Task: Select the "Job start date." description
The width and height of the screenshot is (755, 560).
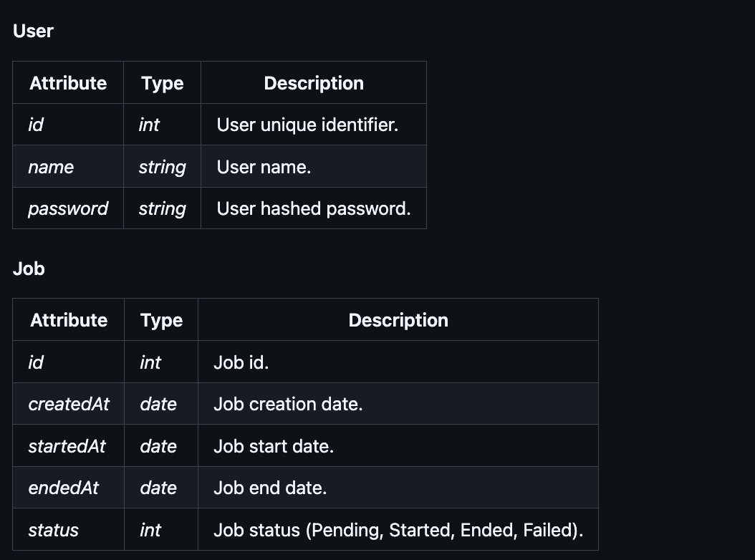Action: [274, 446]
